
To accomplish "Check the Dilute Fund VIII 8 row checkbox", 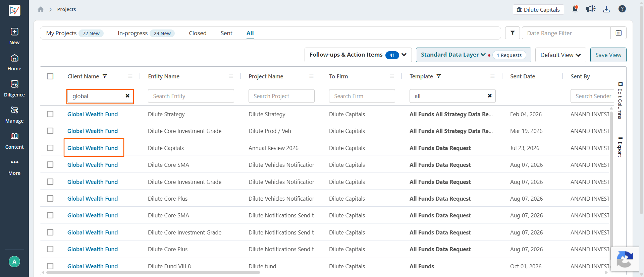I will click(50, 266).
